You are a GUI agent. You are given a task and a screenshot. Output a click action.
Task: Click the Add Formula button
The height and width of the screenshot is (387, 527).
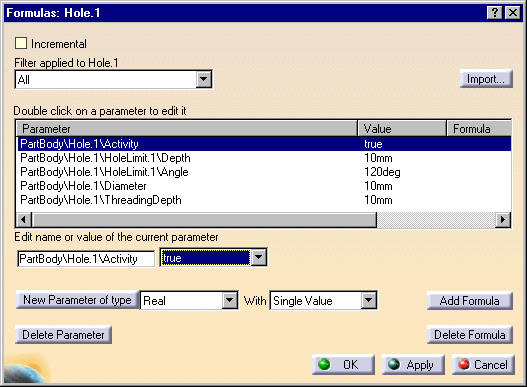(x=470, y=301)
